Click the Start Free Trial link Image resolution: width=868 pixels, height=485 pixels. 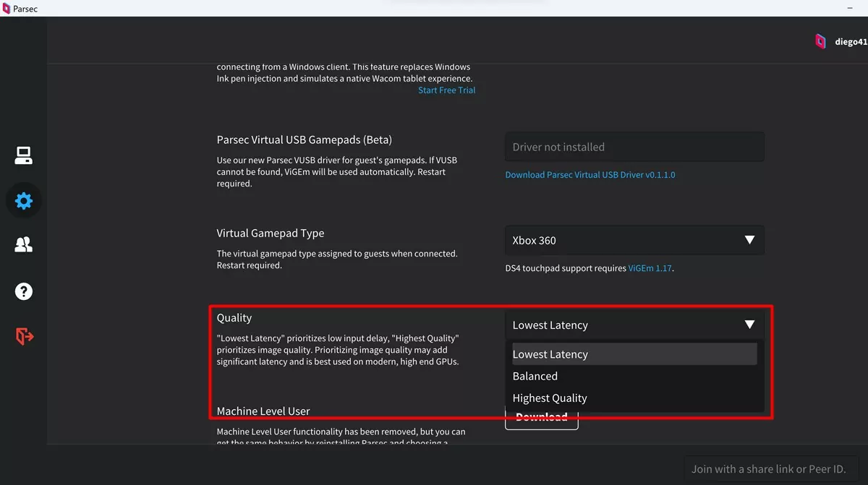pyautogui.click(x=446, y=90)
